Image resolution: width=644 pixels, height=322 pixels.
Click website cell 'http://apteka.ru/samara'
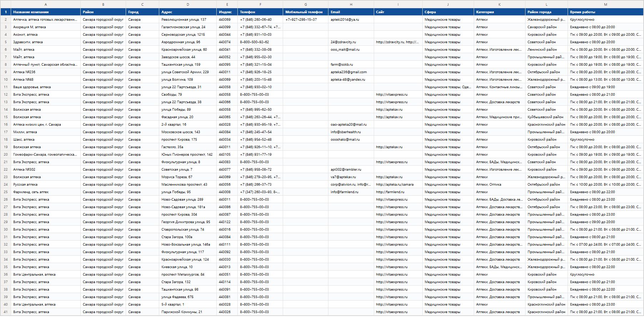click(398, 185)
